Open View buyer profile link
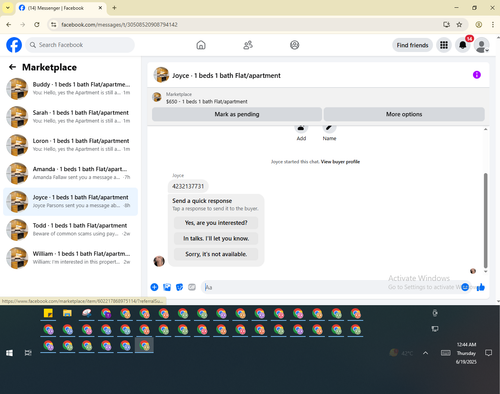 [340, 162]
